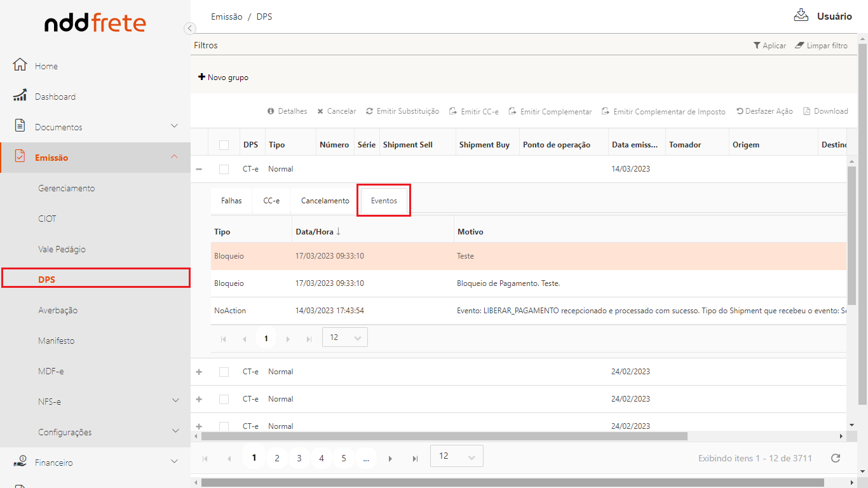Click the Home house icon in sidebar
The height and width of the screenshot is (488, 868).
tap(20, 65)
